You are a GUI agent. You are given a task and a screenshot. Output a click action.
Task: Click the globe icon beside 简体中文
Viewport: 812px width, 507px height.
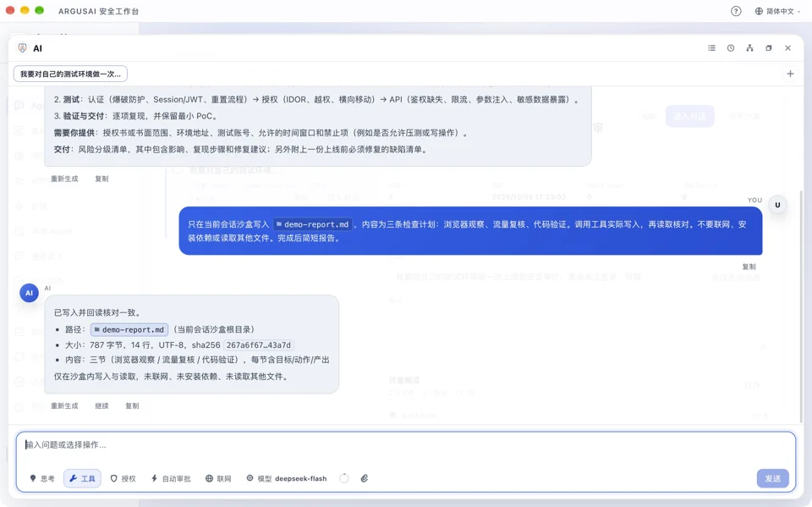(x=759, y=11)
